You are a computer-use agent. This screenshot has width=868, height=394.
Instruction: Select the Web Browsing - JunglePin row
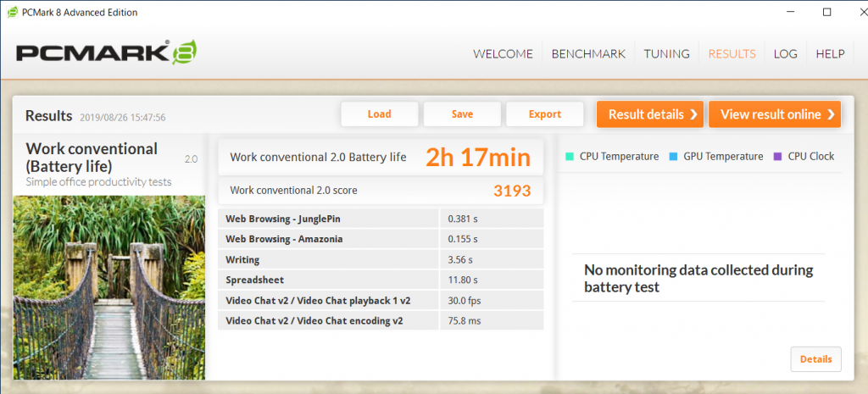(x=381, y=219)
